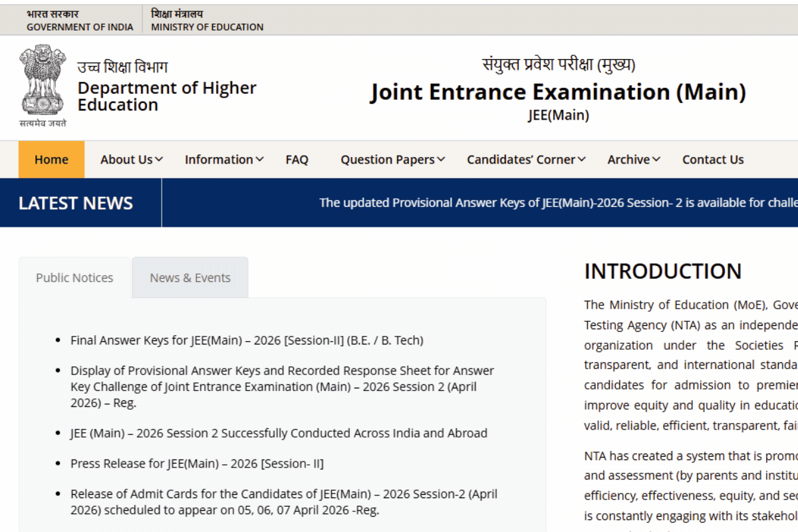Click the Government of India emblem logo
Image resolution: width=798 pixels, height=532 pixels.
pyautogui.click(x=43, y=85)
